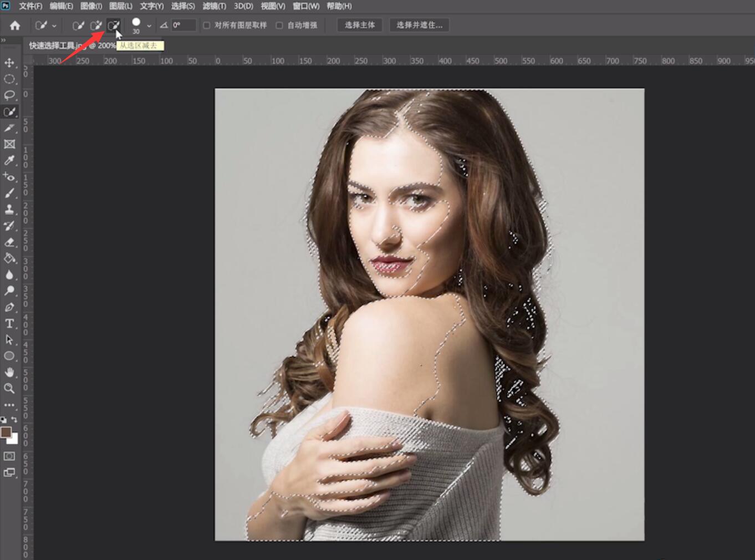
Task: Click the brush angle icon
Action: (164, 25)
